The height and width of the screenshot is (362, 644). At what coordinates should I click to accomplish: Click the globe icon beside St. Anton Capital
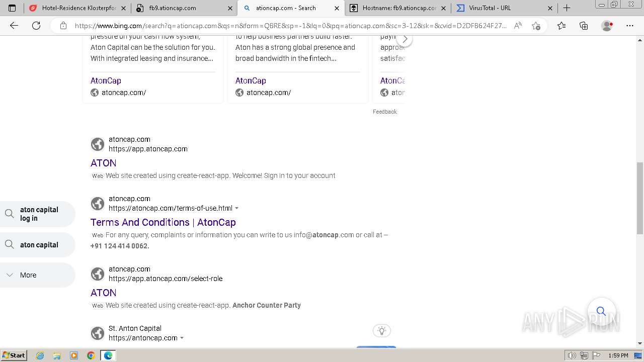pyautogui.click(x=98, y=333)
